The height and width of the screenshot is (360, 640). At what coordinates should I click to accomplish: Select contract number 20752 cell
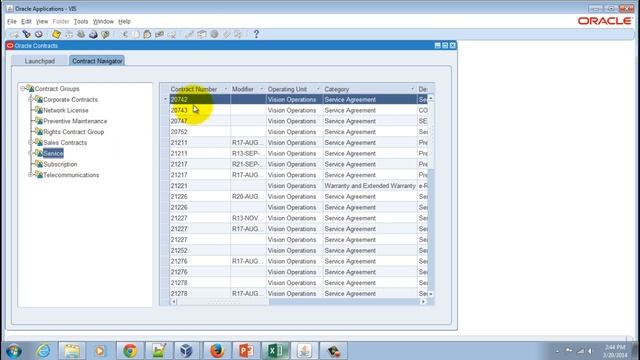click(200, 132)
